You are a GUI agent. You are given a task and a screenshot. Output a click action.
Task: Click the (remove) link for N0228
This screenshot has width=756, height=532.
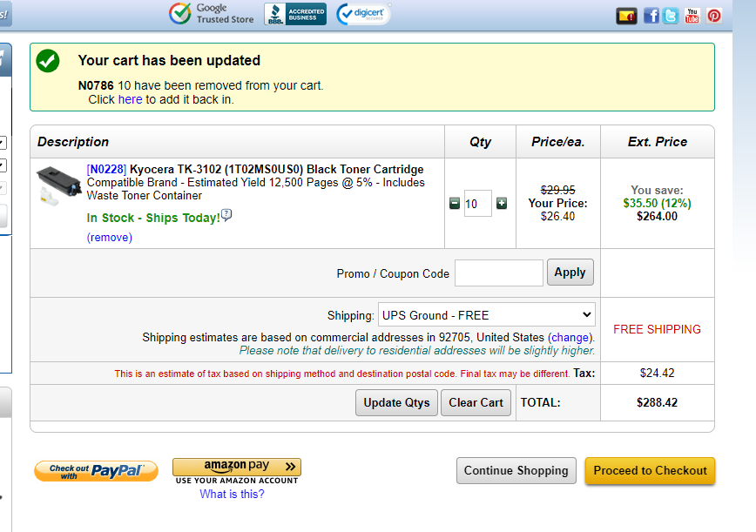coord(110,237)
